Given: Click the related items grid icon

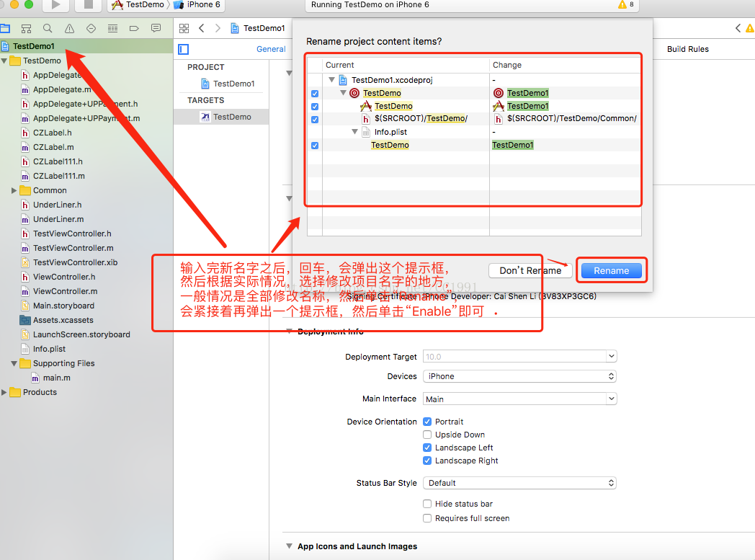Looking at the screenshot, I should click(184, 28).
